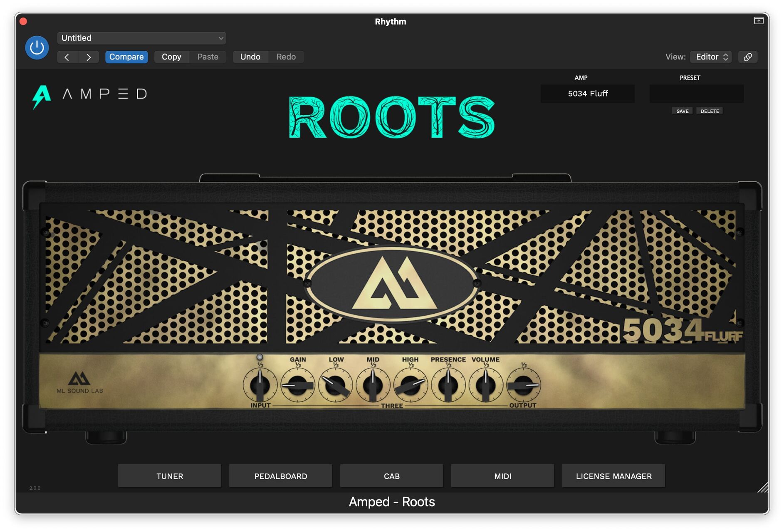Open the AMP selector showing 5034 Fluff
Image resolution: width=784 pixels, height=532 pixels.
click(x=588, y=94)
